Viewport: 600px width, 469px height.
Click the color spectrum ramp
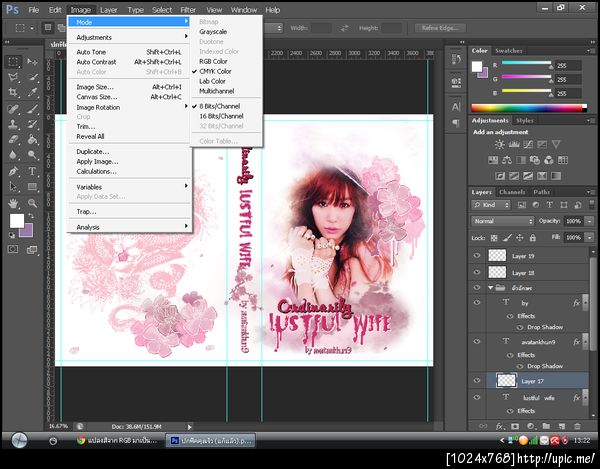[529, 108]
